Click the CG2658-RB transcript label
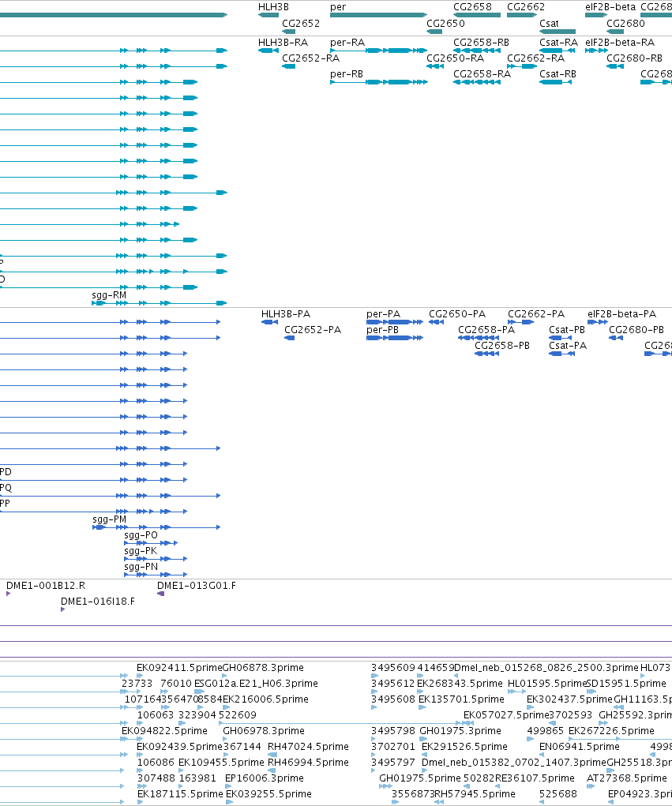This screenshot has height=806, width=672. click(481, 43)
